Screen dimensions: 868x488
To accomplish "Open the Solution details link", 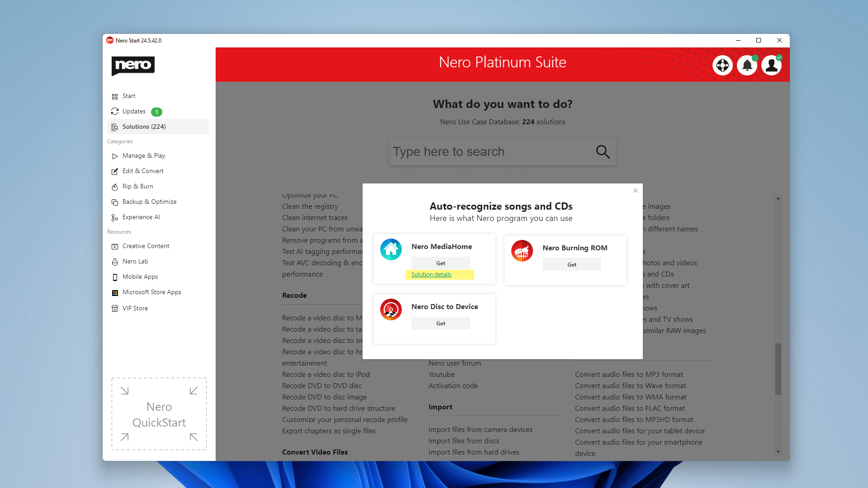I will pos(431,275).
